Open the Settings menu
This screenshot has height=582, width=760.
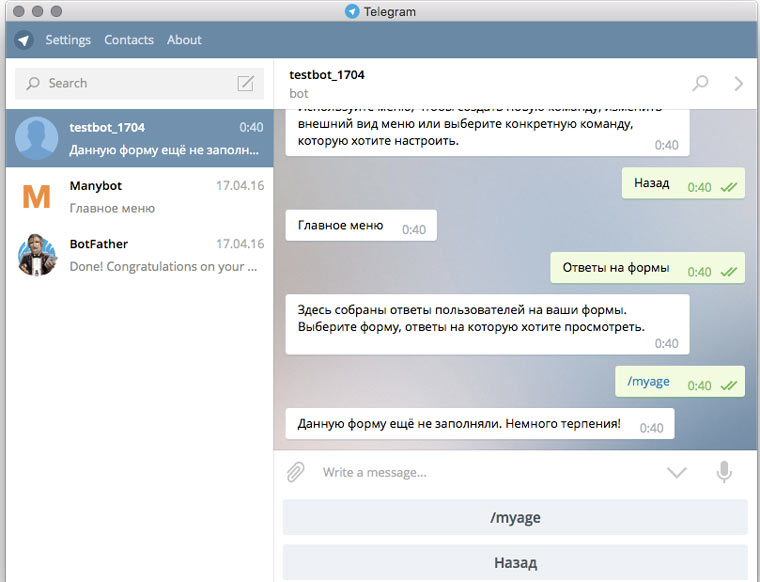[x=68, y=40]
